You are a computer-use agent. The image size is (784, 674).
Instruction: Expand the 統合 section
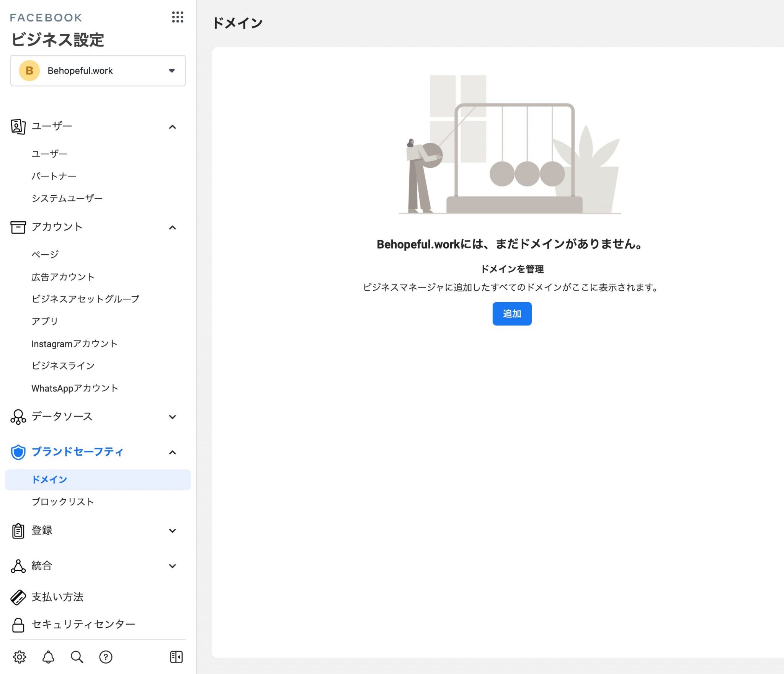point(173,566)
